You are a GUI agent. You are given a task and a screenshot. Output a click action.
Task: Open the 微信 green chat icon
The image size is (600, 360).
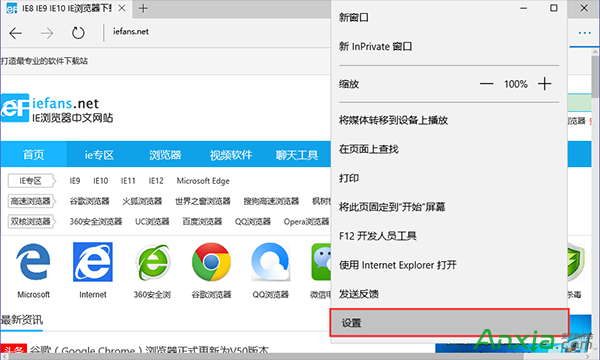(321, 262)
